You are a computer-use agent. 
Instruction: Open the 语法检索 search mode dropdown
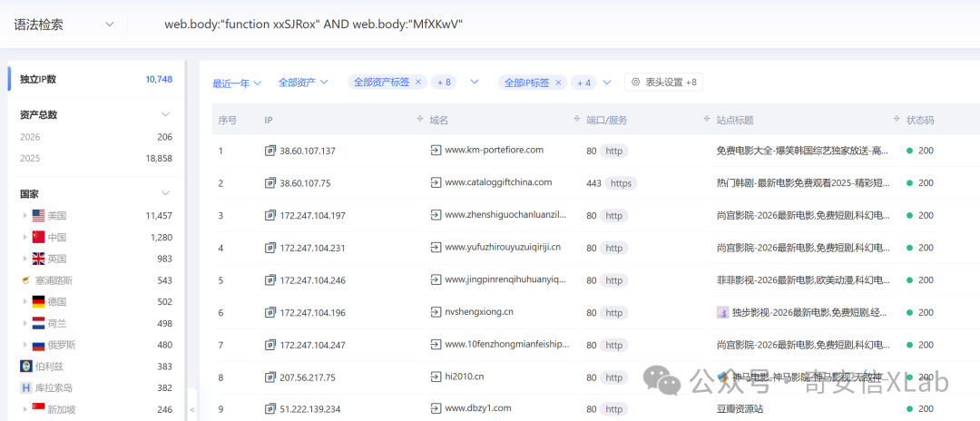tap(63, 24)
